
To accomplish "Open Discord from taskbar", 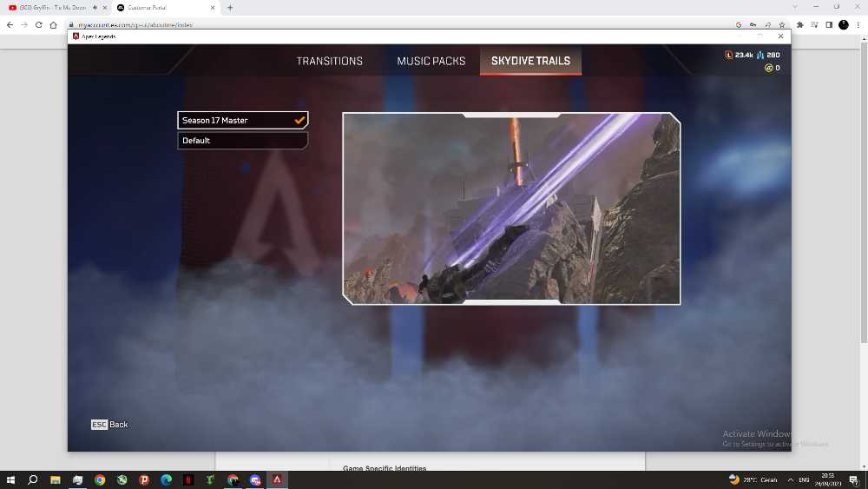I will pos(254,479).
